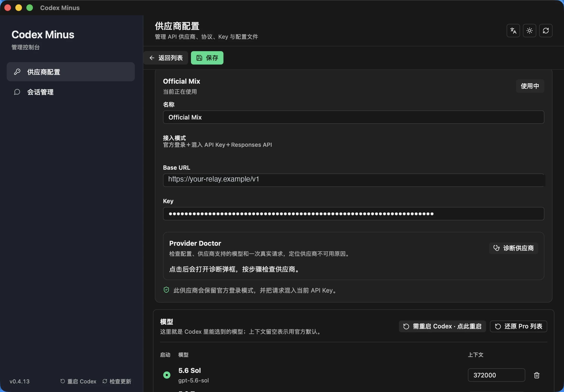Click the 使用中 status badge

(x=530, y=86)
